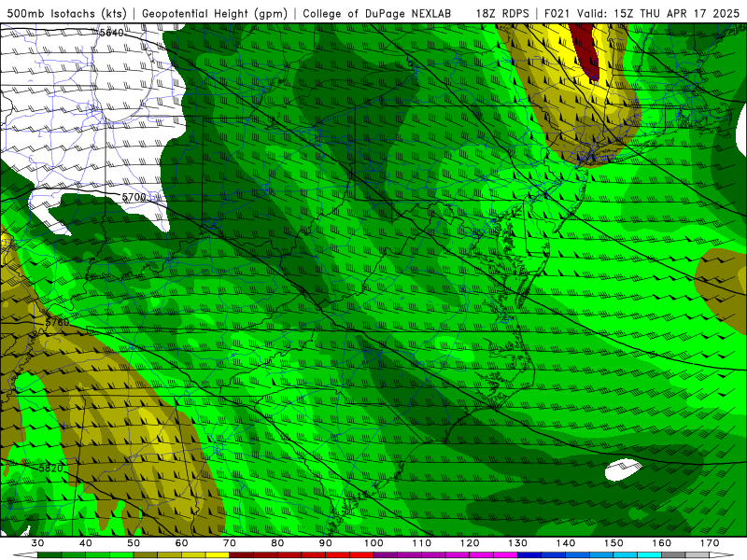Click the brightest green swatch ending at 50
Screen dimensions: 747x560
tap(121, 555)
